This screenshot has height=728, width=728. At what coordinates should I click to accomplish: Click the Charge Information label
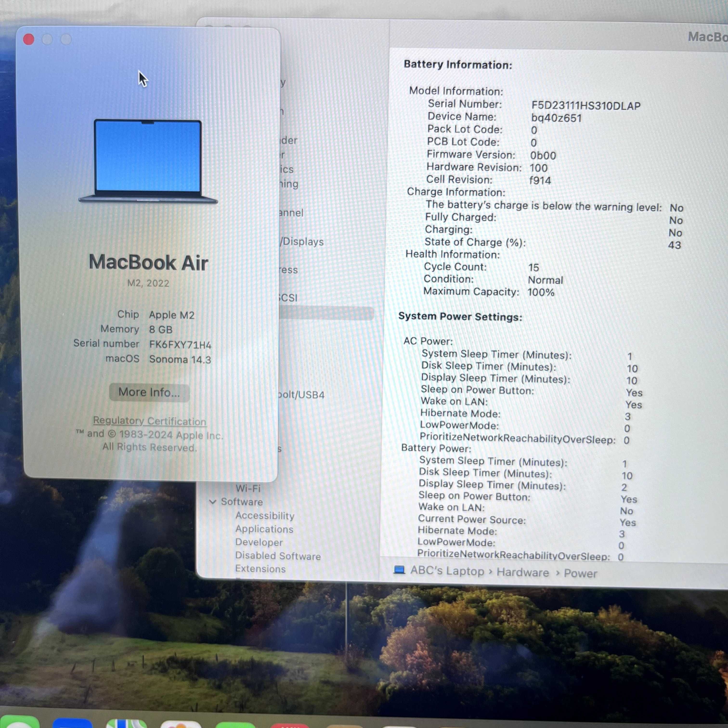coord(456,192)
